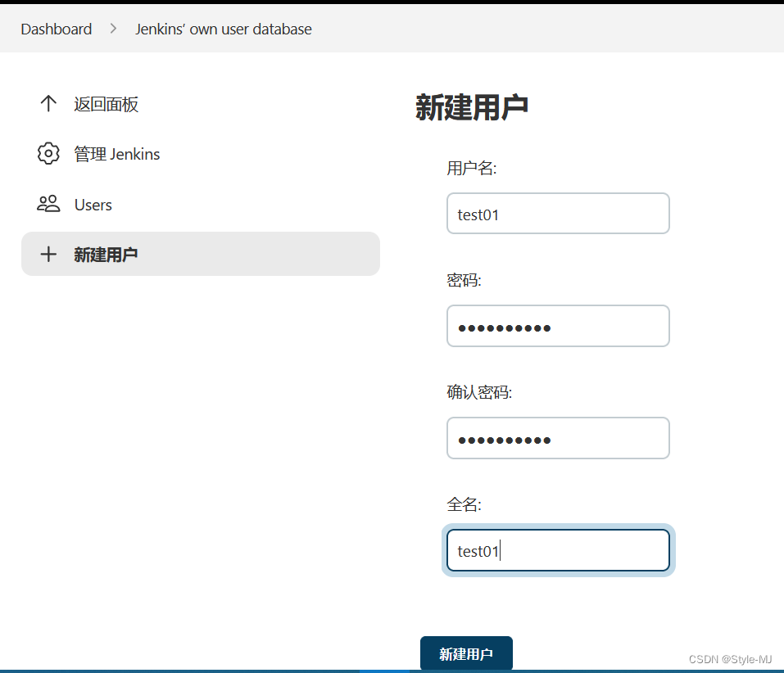Click the people icon next to Users
Screen dimensions: 784x673
click(48, 204)
